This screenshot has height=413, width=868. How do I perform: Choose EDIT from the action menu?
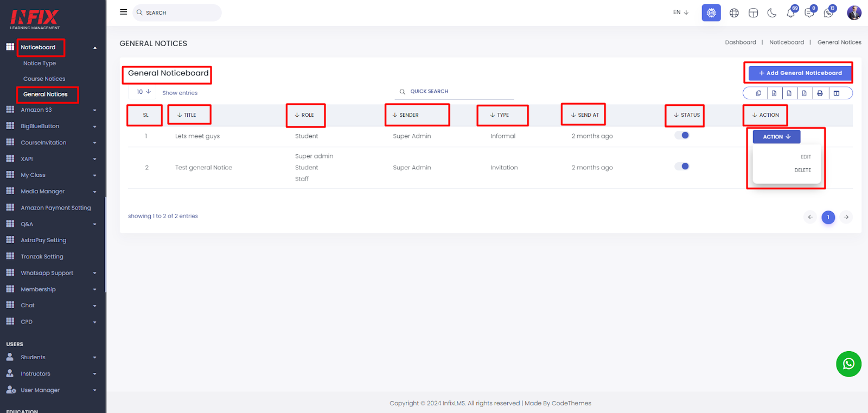pos(806,157)
